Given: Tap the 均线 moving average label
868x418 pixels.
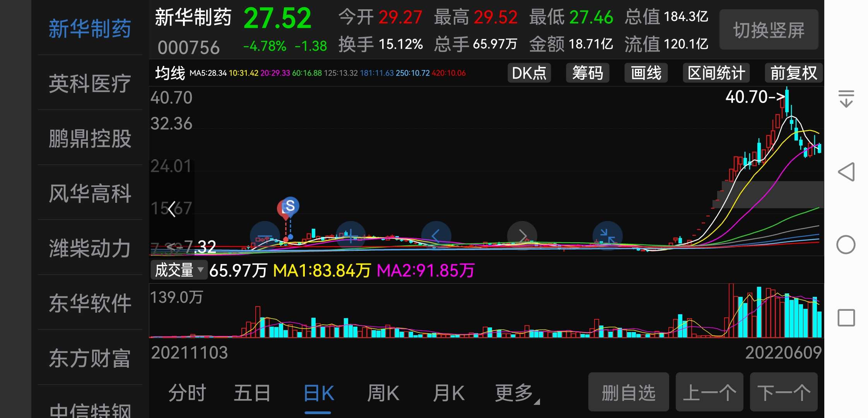Looking at the screenshot, I should [170, 73].
